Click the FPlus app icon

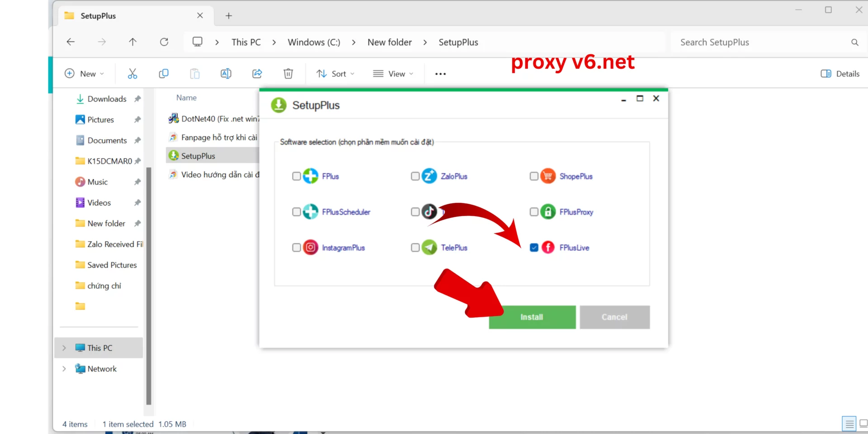click(x=311, y=176)
